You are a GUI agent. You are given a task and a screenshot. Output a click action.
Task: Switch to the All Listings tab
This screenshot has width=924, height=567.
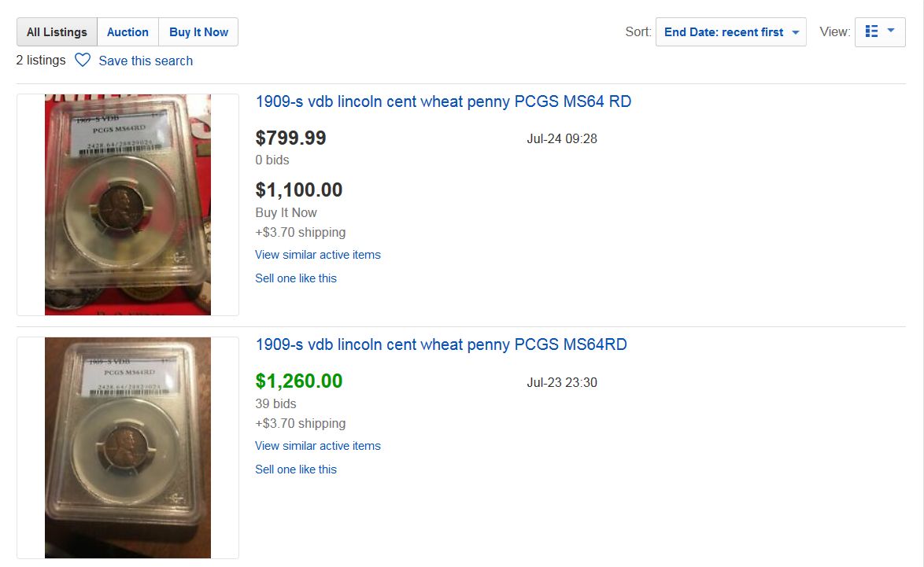pyautogui.click(x=57, y=32)
